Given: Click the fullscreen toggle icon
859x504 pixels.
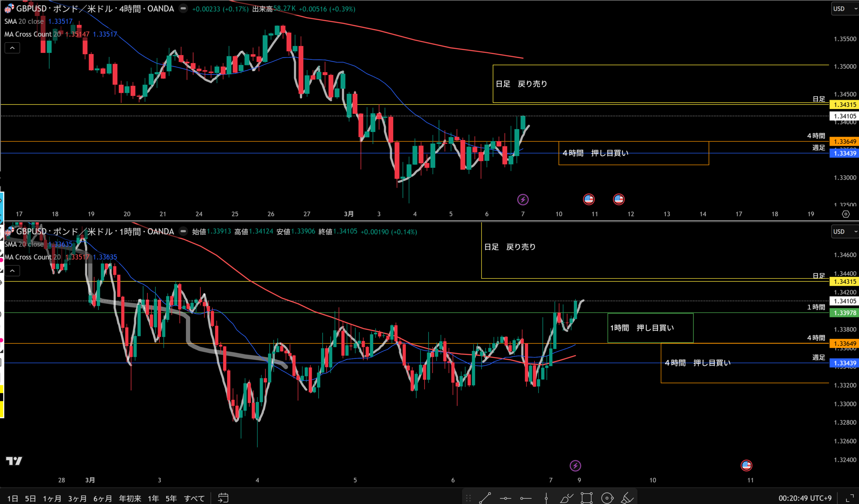Looking at the screenshot, I should 850,498.
